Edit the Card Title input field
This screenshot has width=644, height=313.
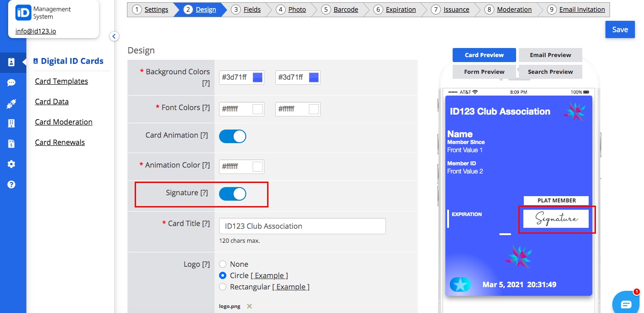pos(302,226)
